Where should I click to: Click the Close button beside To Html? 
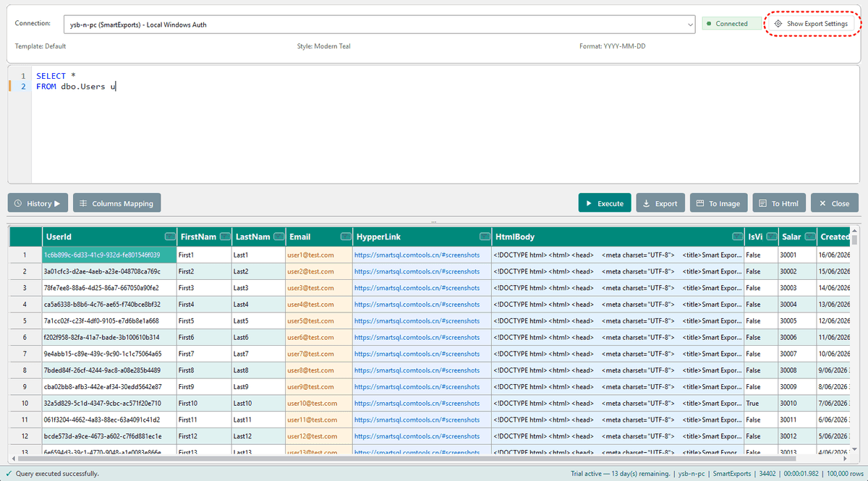tap(835, 203)
